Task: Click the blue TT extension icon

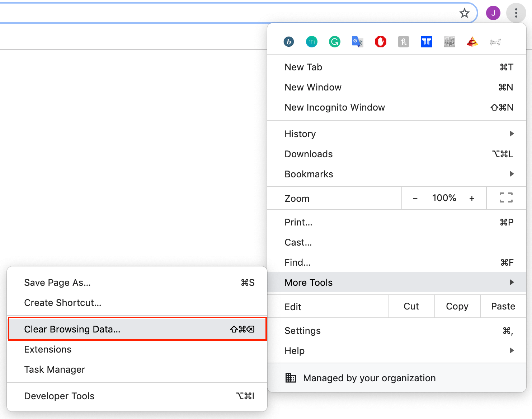Action: click(x=427, y=42)
